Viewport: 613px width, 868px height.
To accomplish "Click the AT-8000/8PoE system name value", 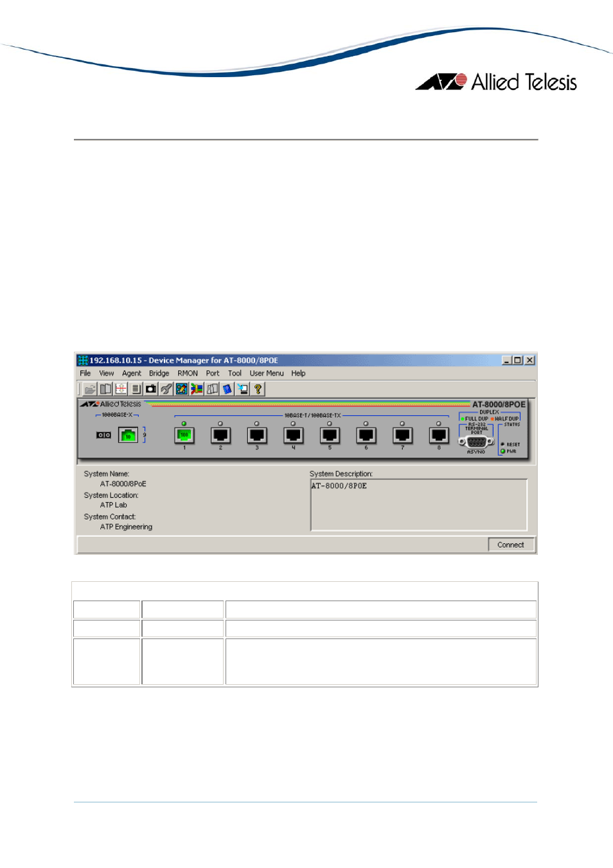I will (x=123, y=484).
